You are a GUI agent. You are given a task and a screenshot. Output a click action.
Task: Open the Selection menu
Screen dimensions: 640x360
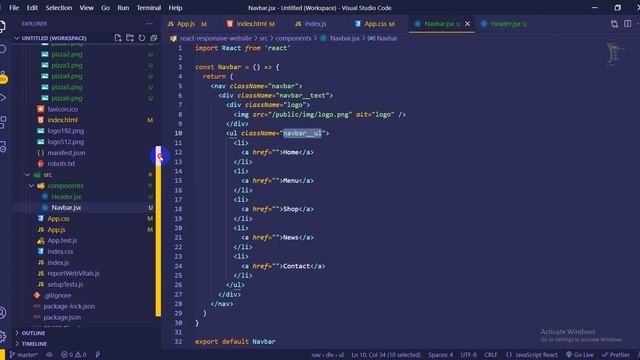[x=58, y=8]
